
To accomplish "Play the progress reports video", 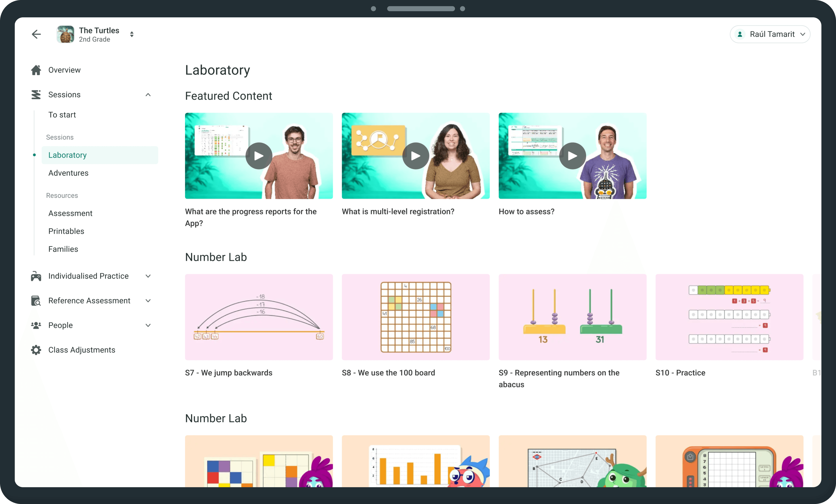I will click(x=259, y=156).
